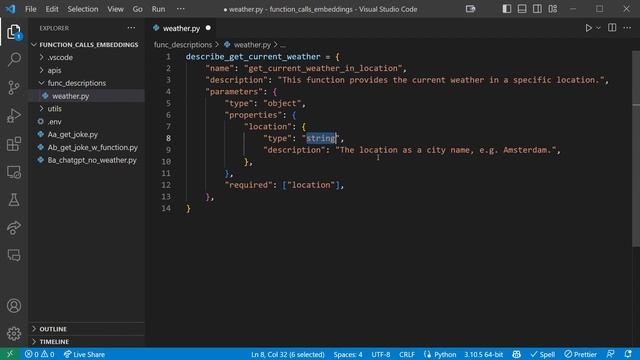Open the notifications bell in status bar
Image resolution: width=640 pixels, height=360 pixels.
(x=628, y=354)
